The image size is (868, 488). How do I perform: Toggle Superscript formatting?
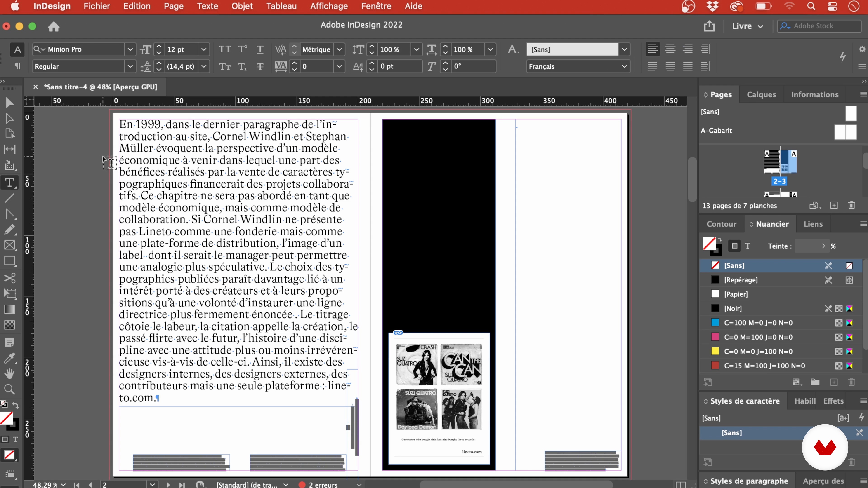[242, 49]
